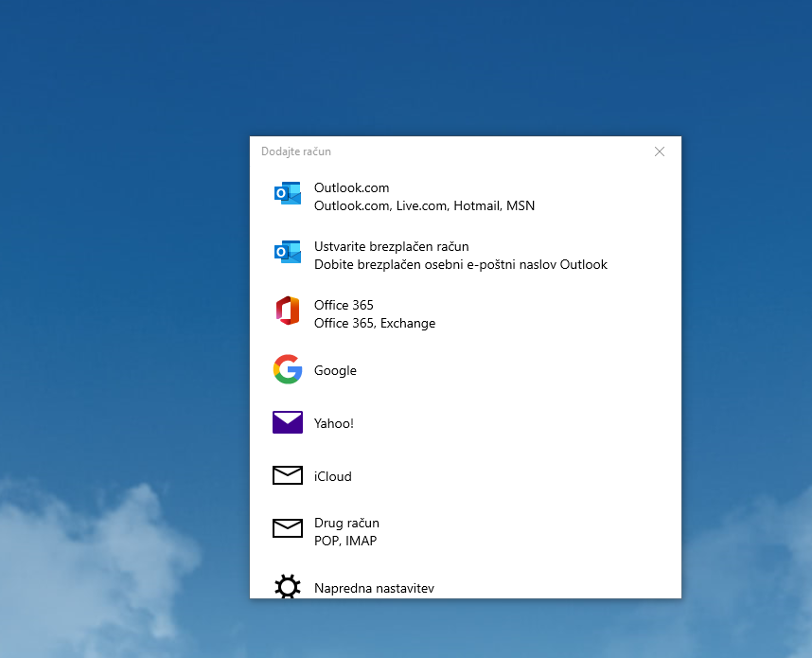Click the Office 365, Exchange description line

tap(374, 323)
